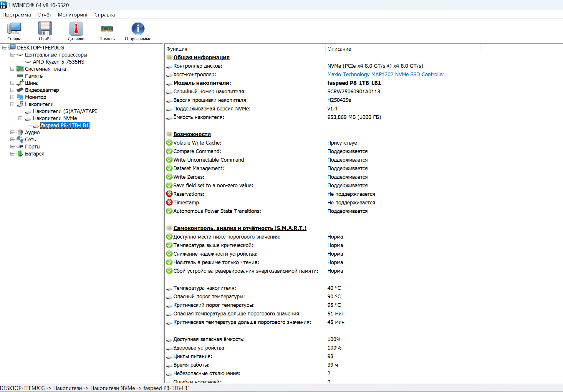Viewport: 563px width, 392px height.
Task: Expand the Сеть tree node
Action: [x=12, y=139]
